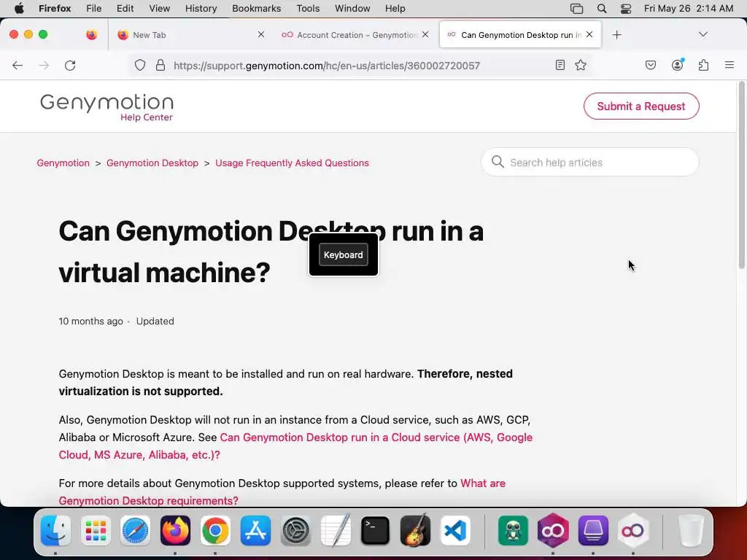Open the extensions puzzle icon
747x560 pixels.
pos(704,65)
